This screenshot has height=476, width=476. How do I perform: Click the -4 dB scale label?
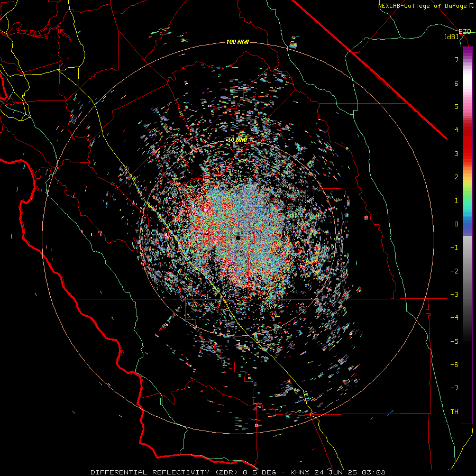[x=454, y=318]
